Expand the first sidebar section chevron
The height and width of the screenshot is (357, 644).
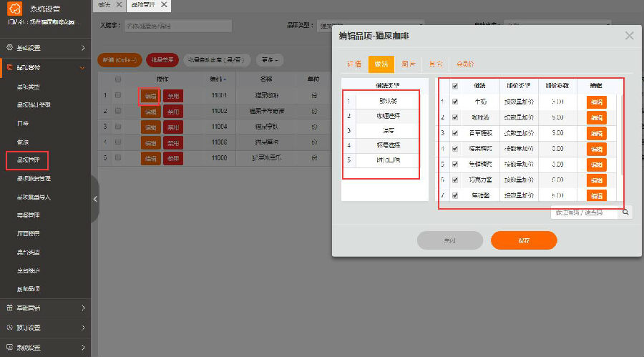point(83,48)
